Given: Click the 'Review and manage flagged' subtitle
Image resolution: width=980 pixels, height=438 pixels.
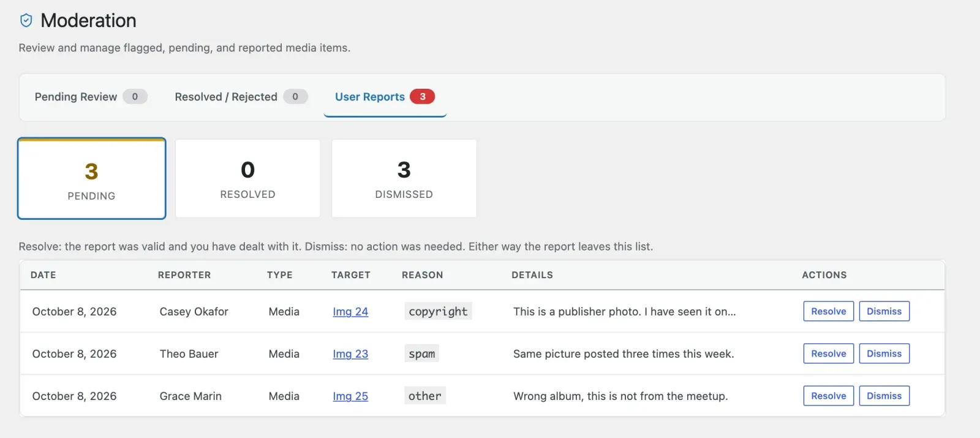Looking at the screenshot, I should click(x=184, y=48).
